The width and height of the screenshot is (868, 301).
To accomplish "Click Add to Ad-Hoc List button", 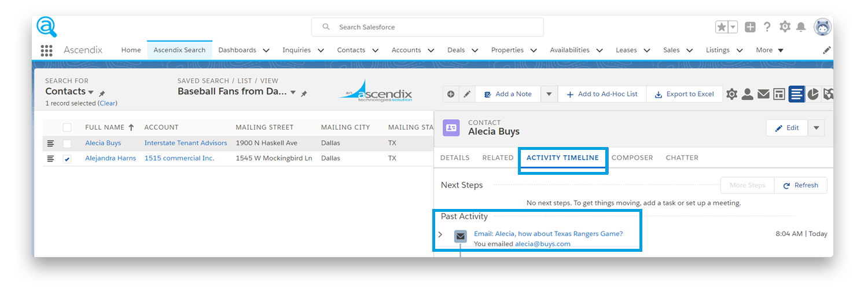I will click(602, 94).
